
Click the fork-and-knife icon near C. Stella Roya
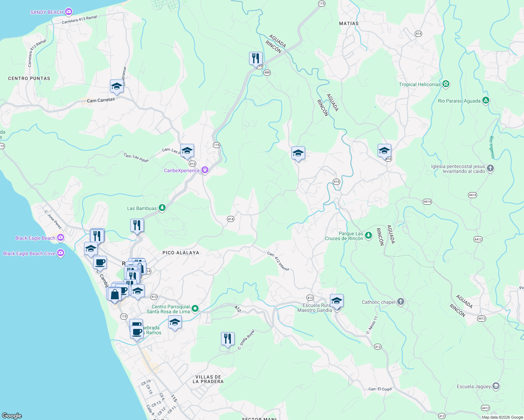click(x=227, y=338)
